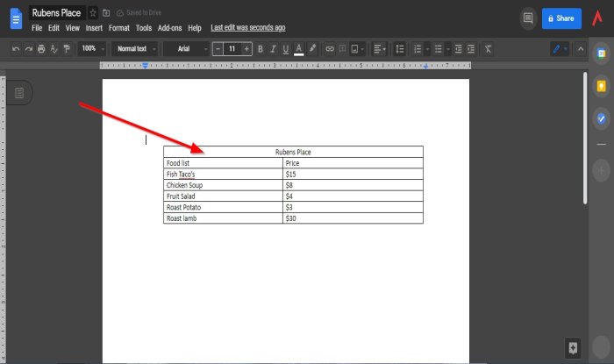The height and width of the screenshot is (364, 614).
Task: Click the Chicken Soup table cell
Action: point(223,185)
